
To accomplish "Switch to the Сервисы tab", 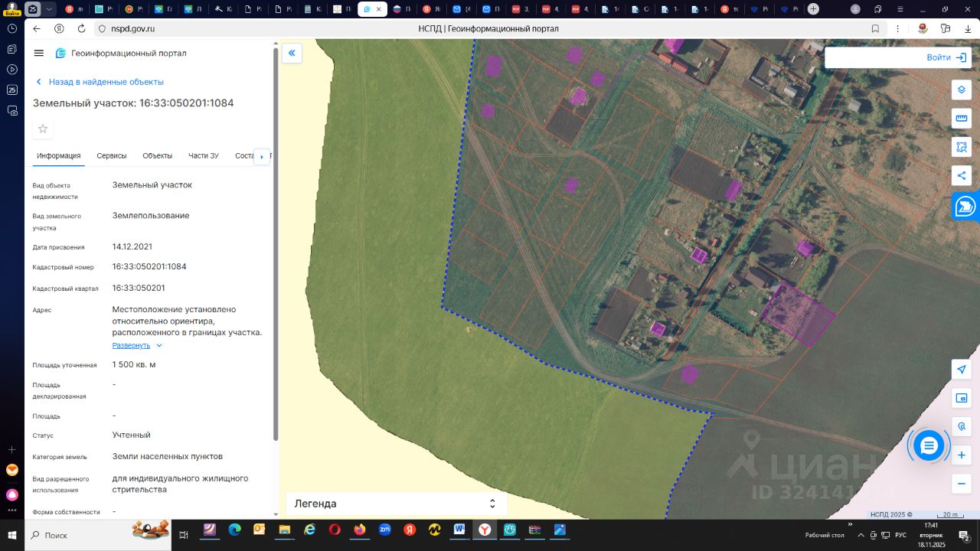I will coord(112,155).
